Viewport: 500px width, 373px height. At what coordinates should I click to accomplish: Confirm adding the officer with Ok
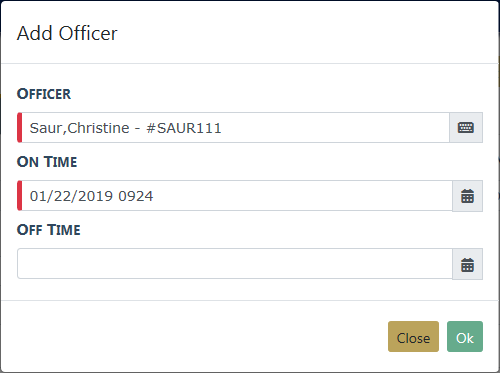click(x=465, y=336)
